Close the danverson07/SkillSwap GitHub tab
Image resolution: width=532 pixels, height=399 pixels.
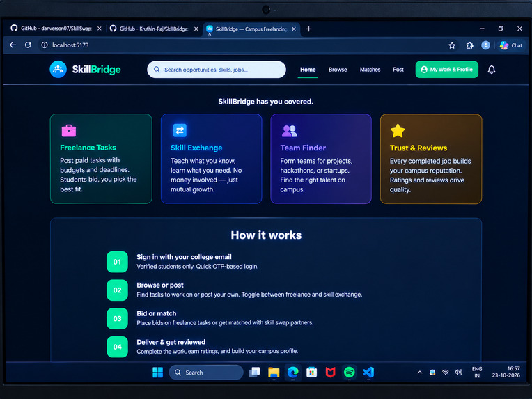click(x=99, y=29)
